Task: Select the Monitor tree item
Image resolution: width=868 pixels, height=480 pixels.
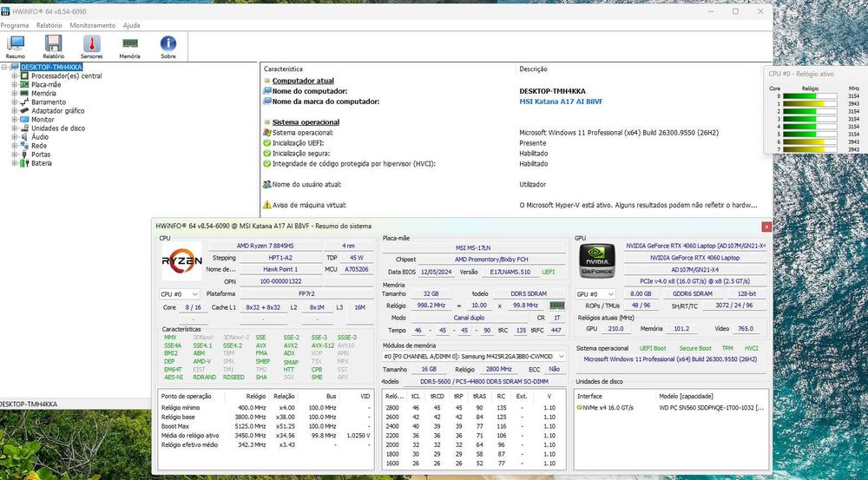Action: tap(43, 120)
